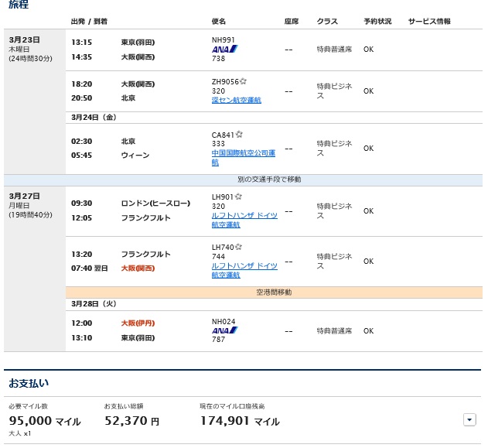Click Star Alliance icon beside ZH9056

pyautogui.click(x=243, y=81)
